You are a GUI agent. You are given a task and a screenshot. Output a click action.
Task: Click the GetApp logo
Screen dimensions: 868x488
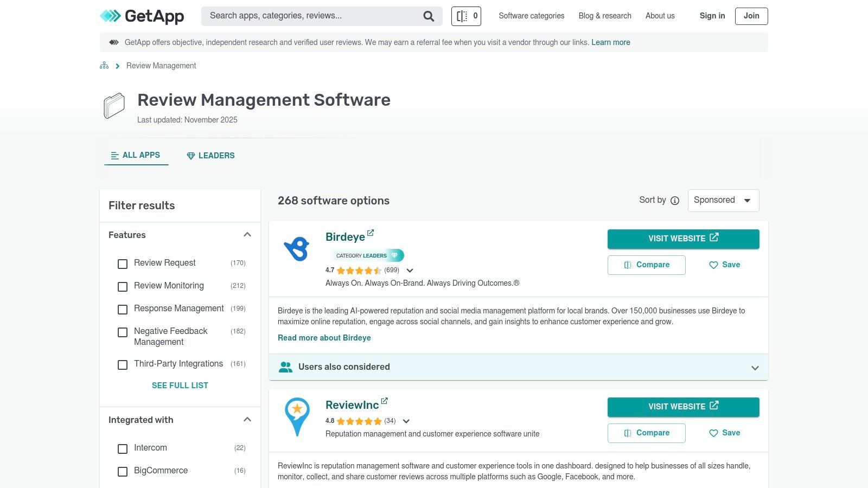coord(142,16)
